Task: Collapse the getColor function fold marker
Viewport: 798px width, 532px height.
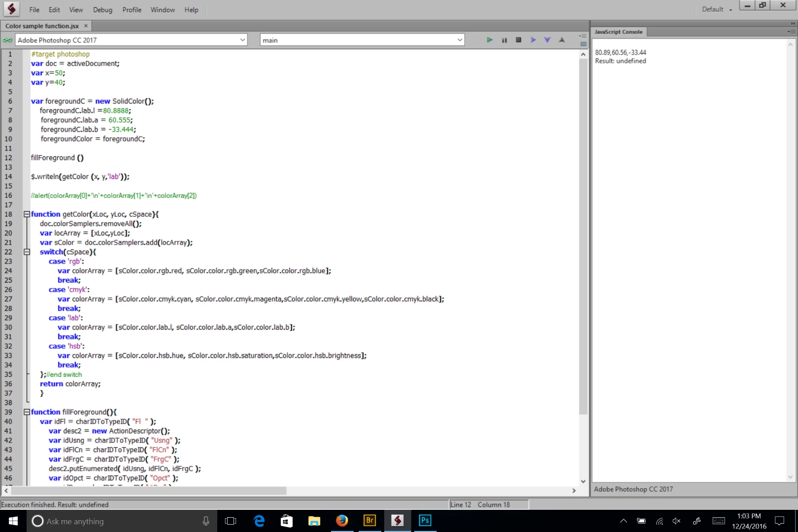Action: 27,214
